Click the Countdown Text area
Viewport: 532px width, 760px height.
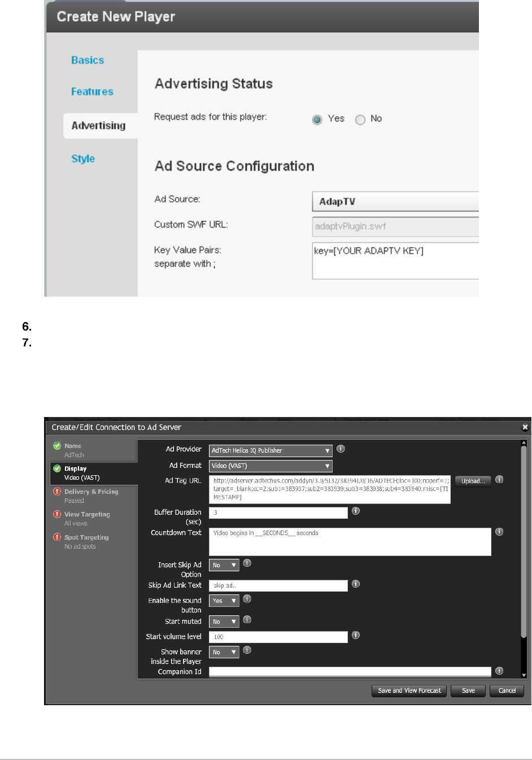click(x=350, y=542)
